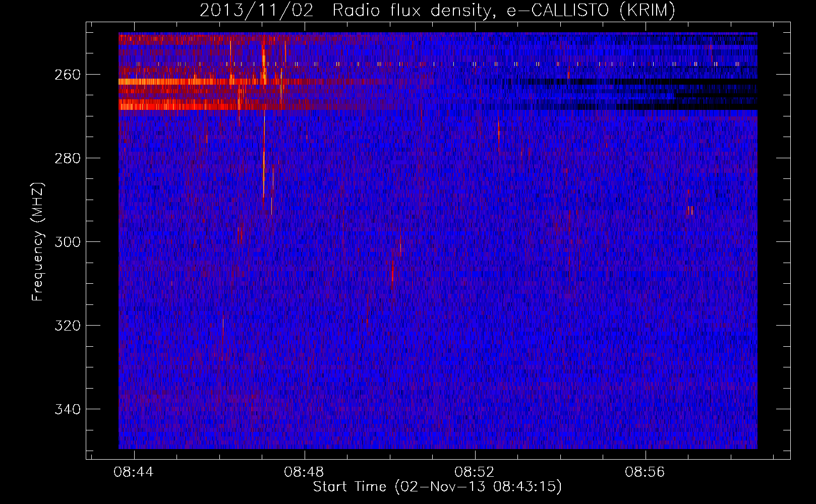The height and width of the screenshot is (504, 816).
Task: Click the 08:44 time tick label
Action: point(134,472)
